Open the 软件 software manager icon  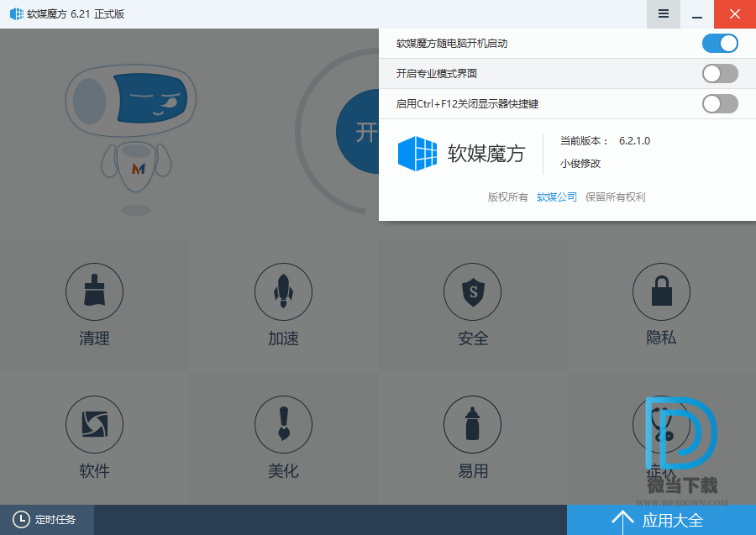94,425
